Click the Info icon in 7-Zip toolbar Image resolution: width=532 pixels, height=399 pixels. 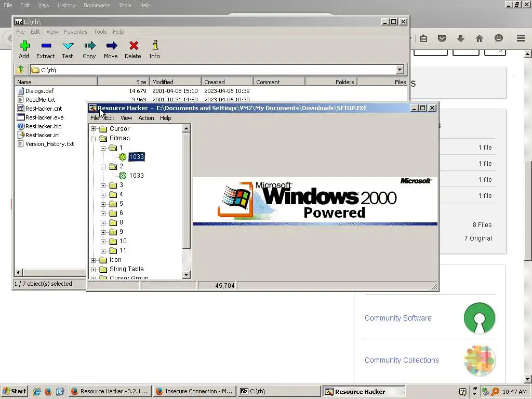155,45
